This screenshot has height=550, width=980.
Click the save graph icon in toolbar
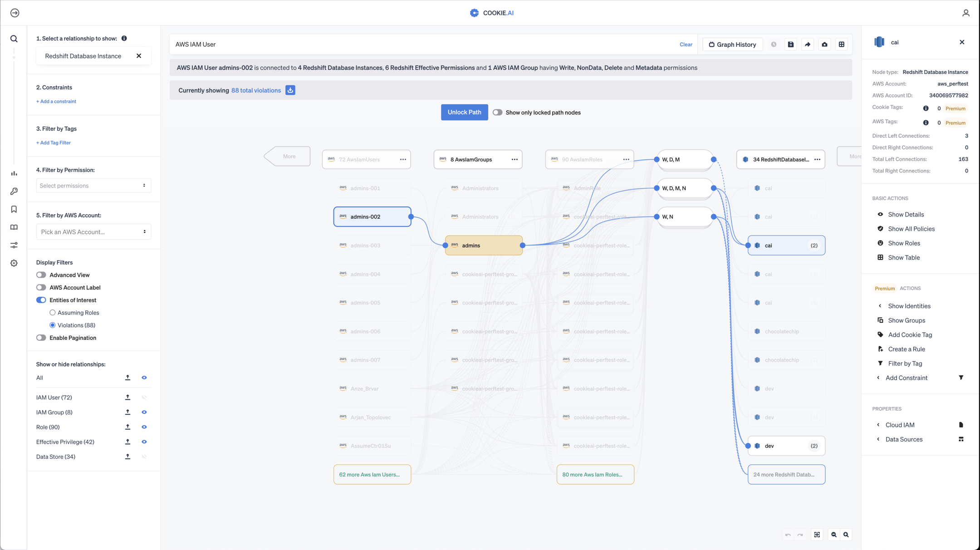pyautogui.click(x=791, y=44)
